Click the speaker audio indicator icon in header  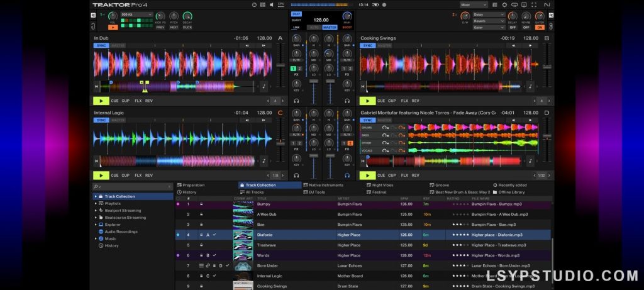271,5
